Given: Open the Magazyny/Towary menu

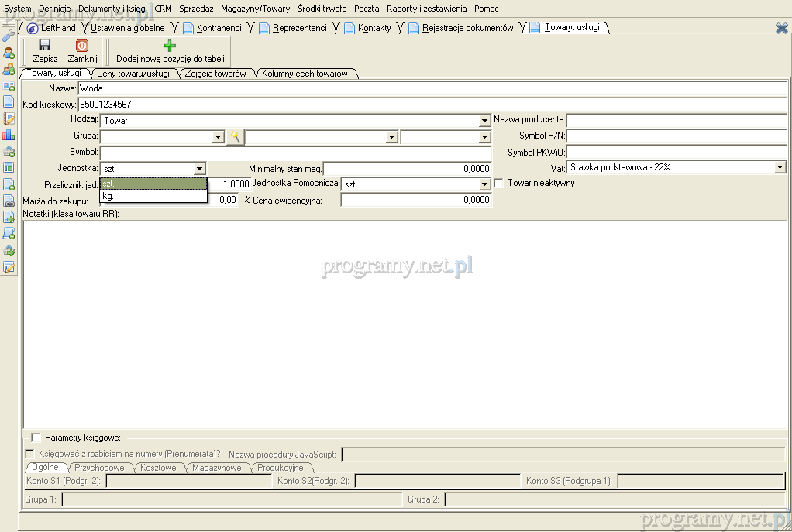Looking at the screenshot, I should (255, 9).
